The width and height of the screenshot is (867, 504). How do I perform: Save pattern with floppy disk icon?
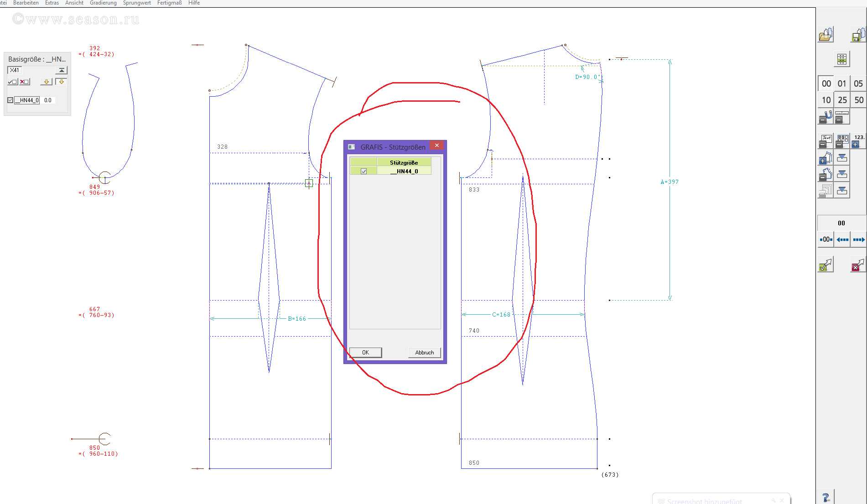(x=858, y=35)
